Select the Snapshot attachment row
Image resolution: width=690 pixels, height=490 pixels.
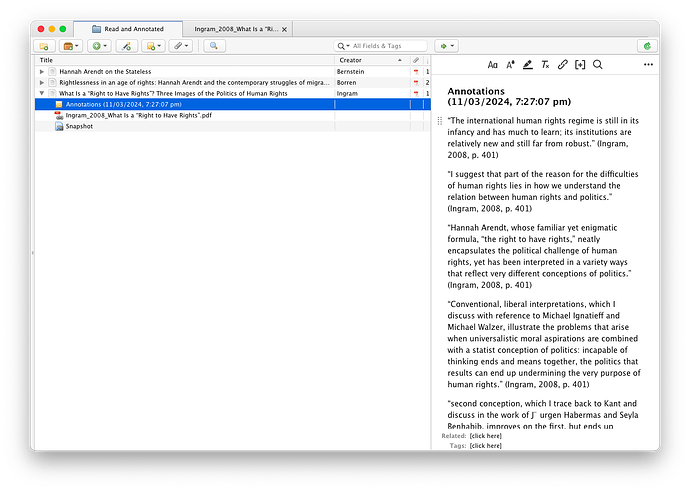pyautogui.click(x=232, y=126)
